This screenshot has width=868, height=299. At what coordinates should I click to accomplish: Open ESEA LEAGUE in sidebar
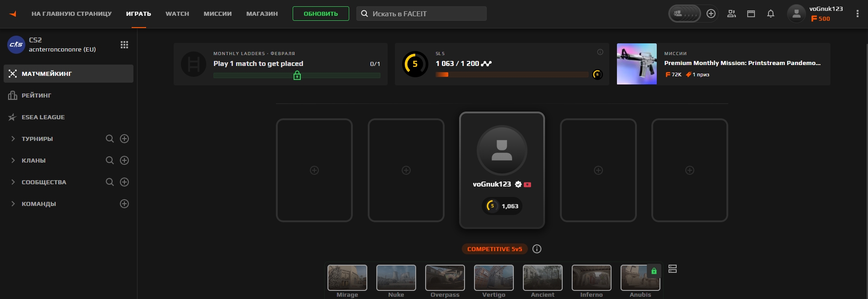point(68,117)
